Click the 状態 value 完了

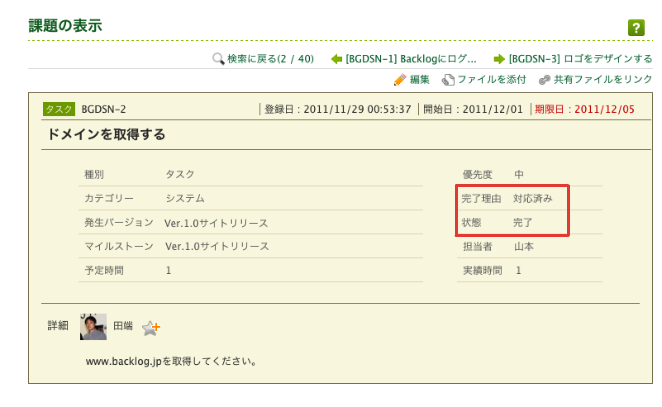pos(523,222)
